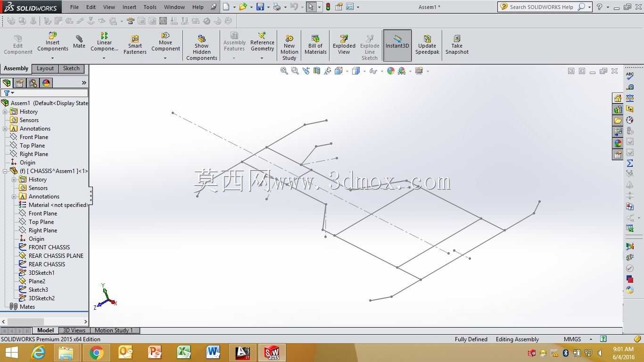Expand the top-level History node
This screenshot has width=644, height=362.
click(5, 112)
